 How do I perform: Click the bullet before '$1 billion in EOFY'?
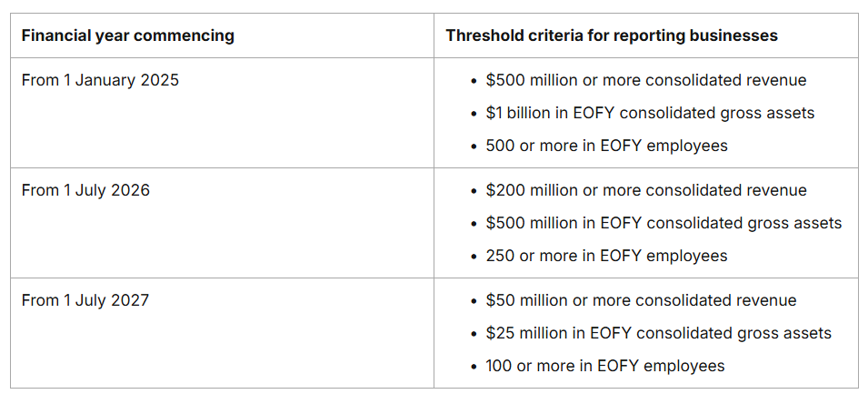click(474, 114)
